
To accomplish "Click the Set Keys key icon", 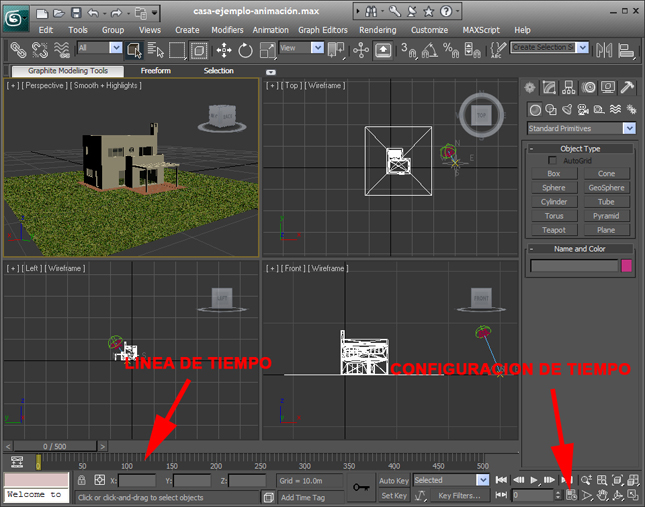I will click(x=361, y=487).
